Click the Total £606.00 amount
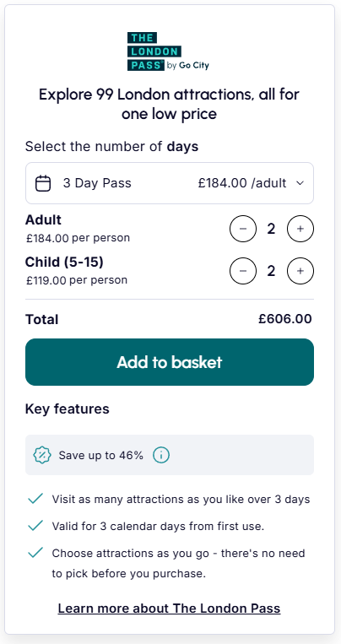The image size is (341, 644). click(285, 319)
